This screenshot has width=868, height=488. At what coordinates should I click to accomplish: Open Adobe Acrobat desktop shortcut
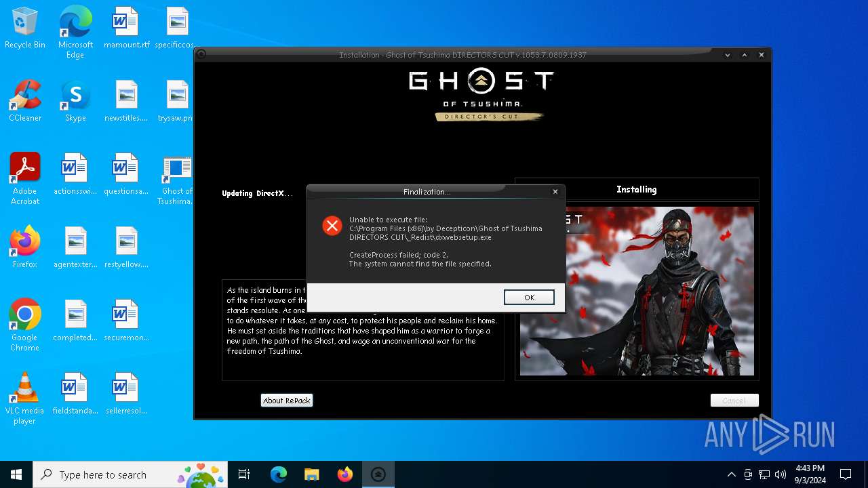click(25, 179)
